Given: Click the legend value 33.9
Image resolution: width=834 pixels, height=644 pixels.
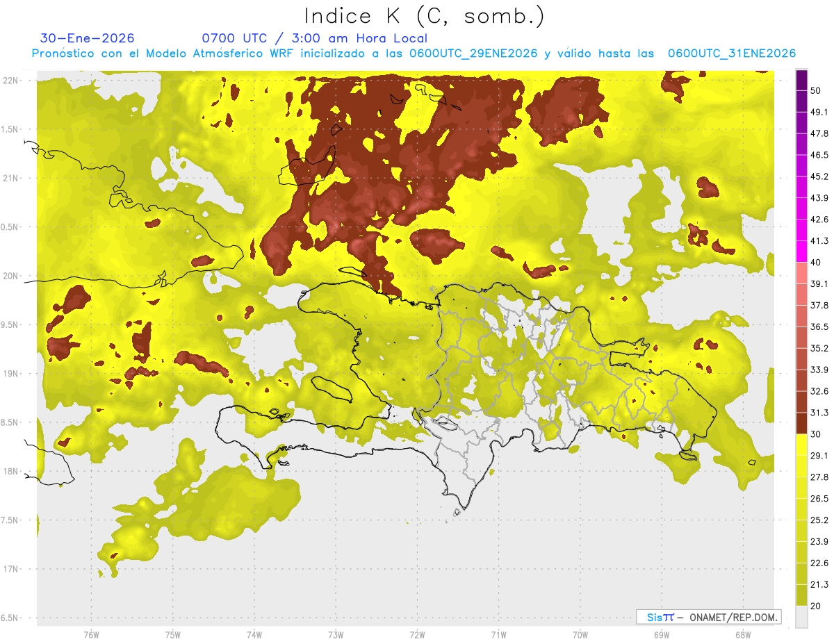Looking at the screenshot, I should click(819, 370).
